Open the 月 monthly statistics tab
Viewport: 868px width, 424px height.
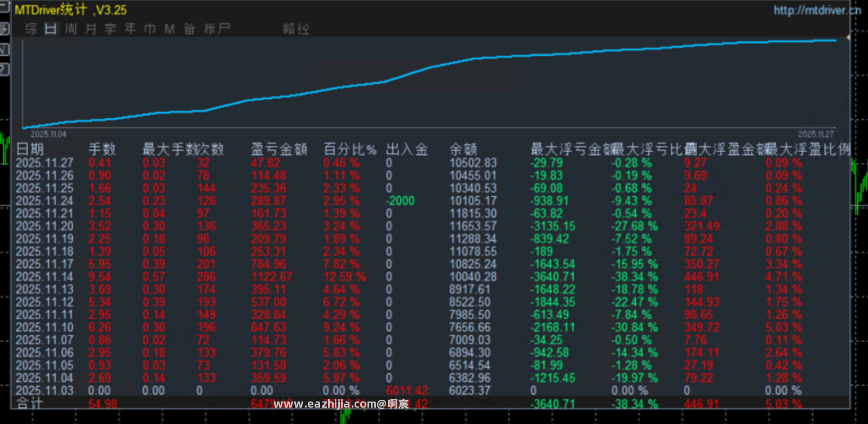tap(90, 29)
